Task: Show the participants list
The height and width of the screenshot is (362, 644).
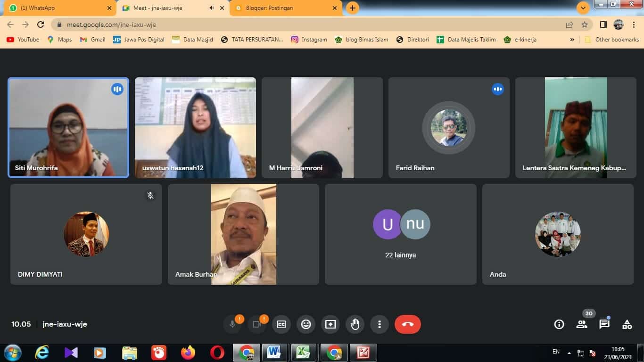Action: coord(582,324)
